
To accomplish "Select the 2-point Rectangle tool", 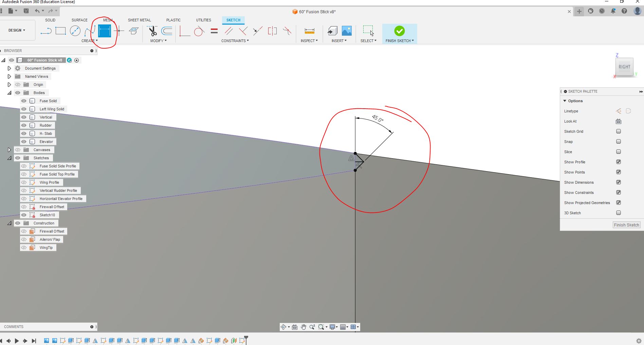I will (x=60, y=31).
